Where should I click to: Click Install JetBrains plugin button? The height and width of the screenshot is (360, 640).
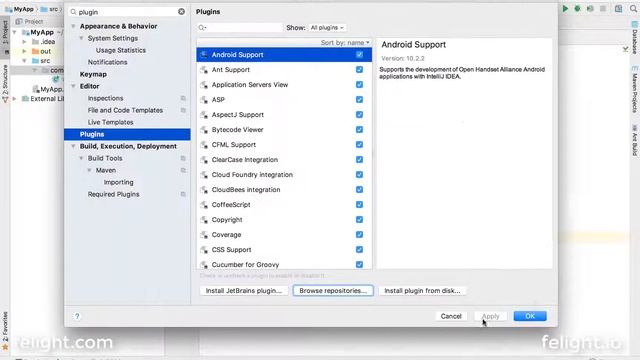[244, 291]
